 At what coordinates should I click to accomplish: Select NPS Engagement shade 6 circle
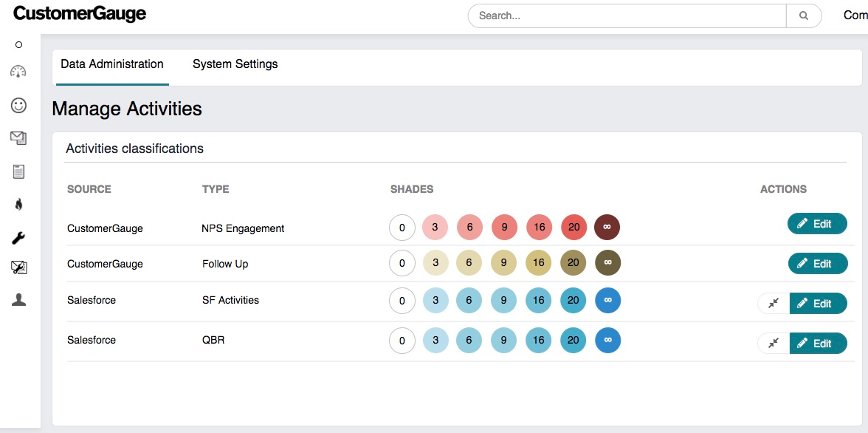click(469, 227)
